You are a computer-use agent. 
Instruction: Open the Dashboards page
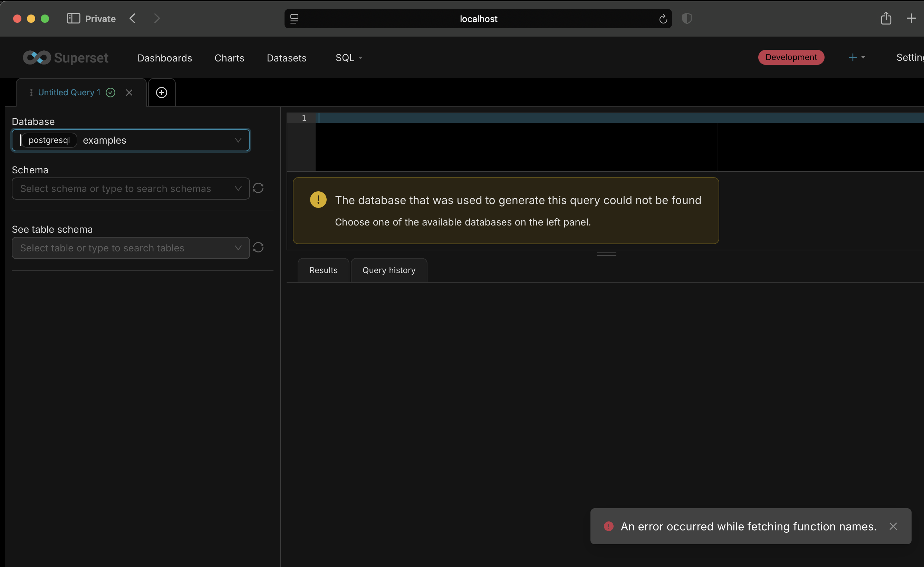click(165, 58)
